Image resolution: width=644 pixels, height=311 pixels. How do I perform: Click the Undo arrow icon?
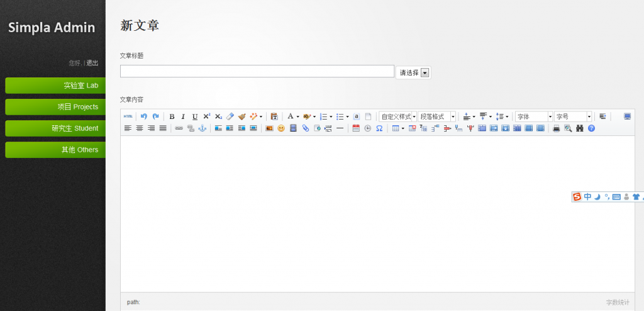tap(144, 117)
